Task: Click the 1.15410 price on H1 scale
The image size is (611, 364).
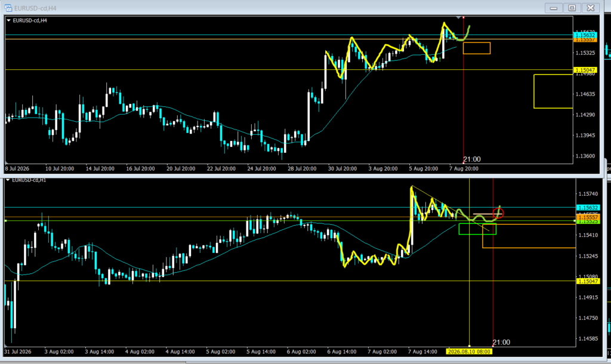Action: [588, 235]
